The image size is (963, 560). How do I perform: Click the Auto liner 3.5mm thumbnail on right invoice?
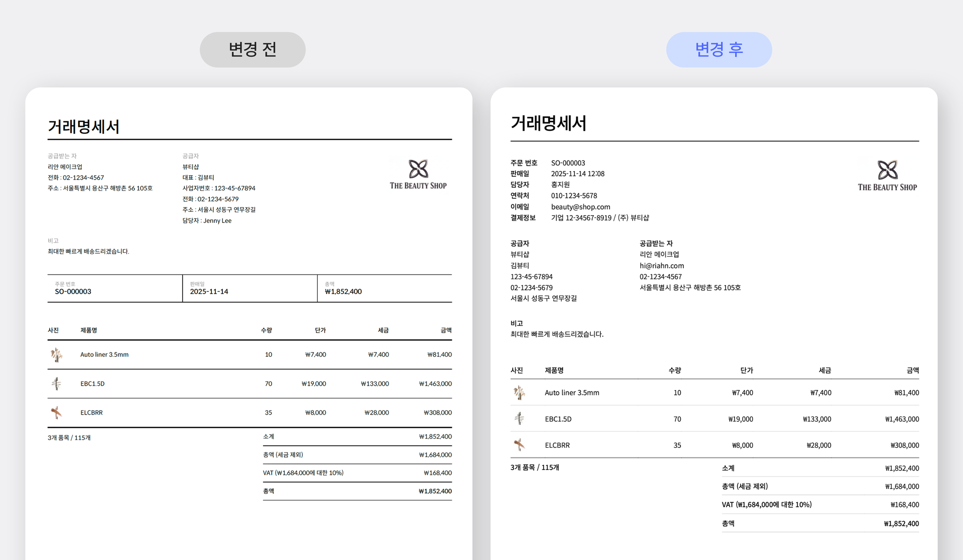tap(519, 392)
